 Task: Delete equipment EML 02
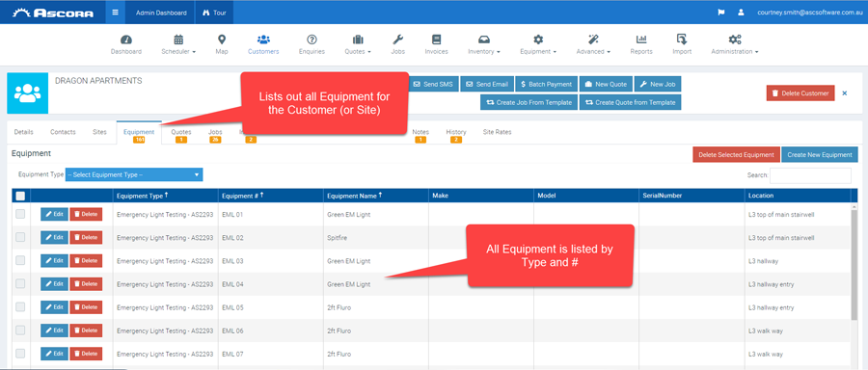coord(86,237)
